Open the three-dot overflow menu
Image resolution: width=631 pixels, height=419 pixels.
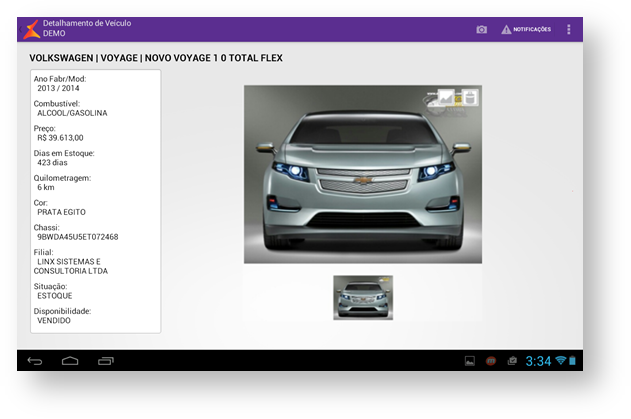[569, 29]
